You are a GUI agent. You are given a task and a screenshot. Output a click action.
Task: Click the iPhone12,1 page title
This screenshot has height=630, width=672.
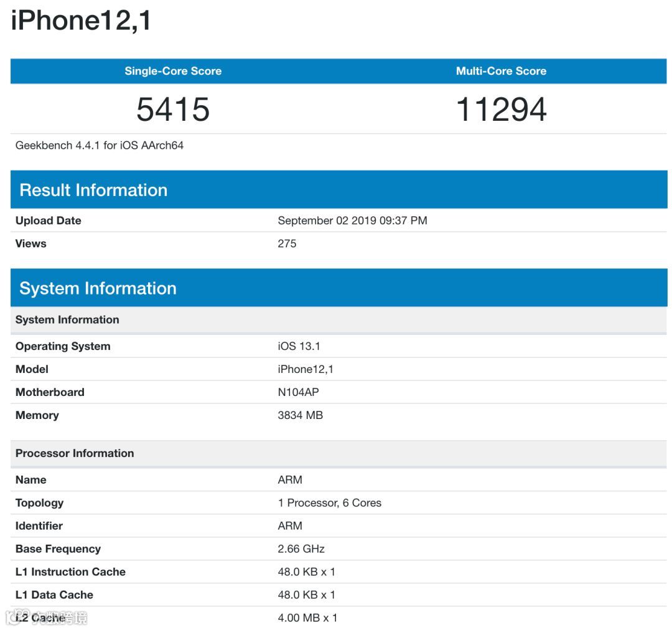point(81,20)
